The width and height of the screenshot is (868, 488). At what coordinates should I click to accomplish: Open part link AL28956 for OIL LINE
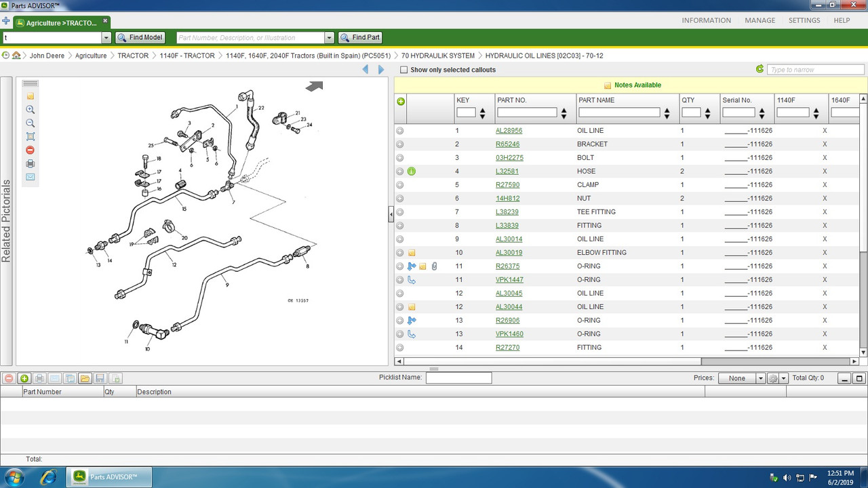(509, 130)
